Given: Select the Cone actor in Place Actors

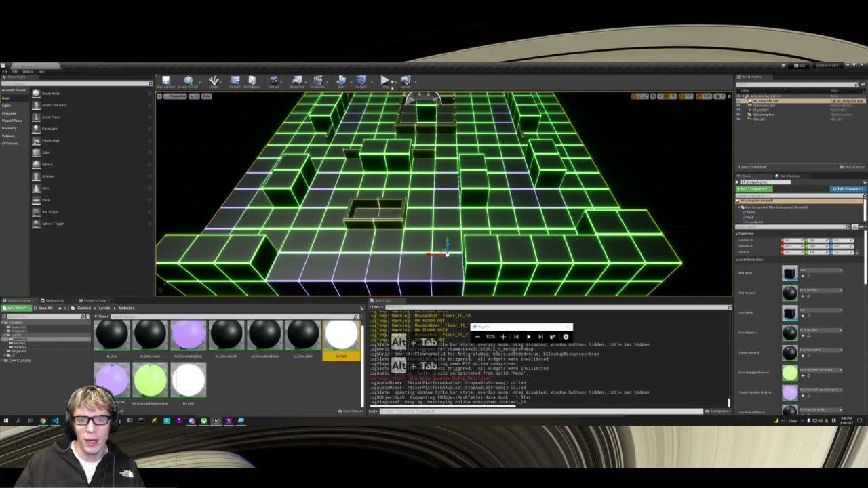Looking at the screenshot, I should [x=91, y=188].
